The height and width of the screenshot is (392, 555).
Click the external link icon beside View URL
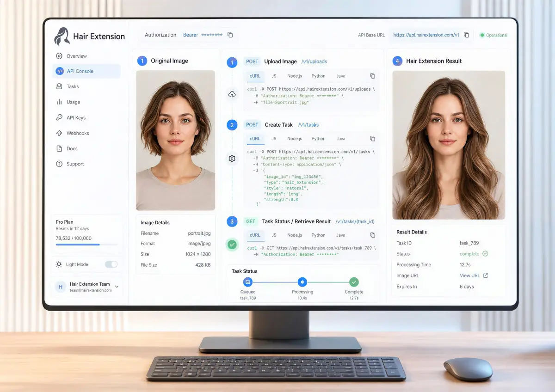click(x=486, y=276)
